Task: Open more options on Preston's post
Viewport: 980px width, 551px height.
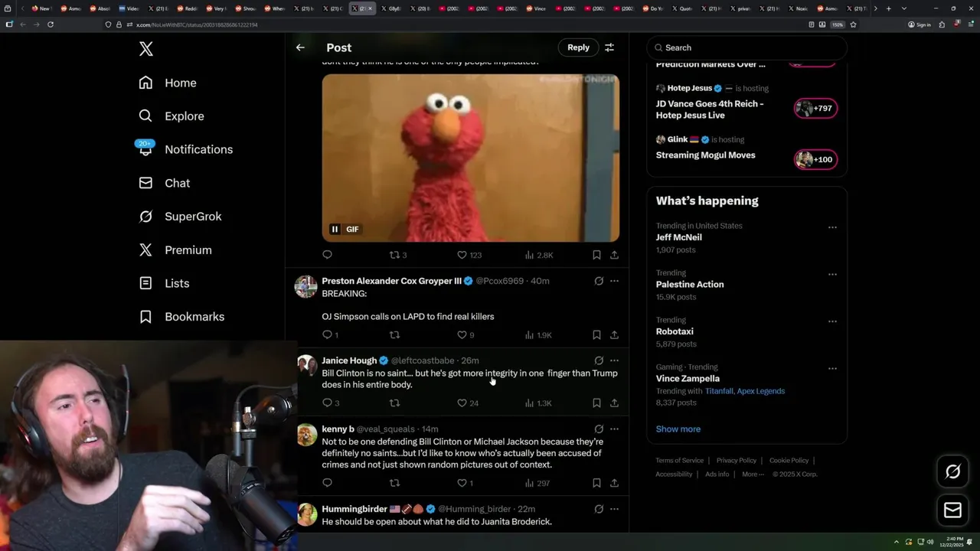Action: coord(614,281)
